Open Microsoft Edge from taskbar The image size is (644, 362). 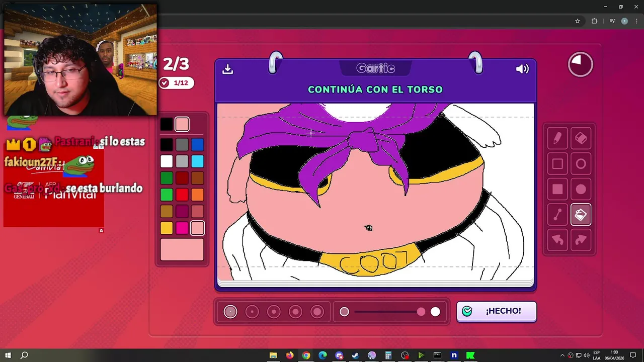pyautogui.click(x=323, y=355)
